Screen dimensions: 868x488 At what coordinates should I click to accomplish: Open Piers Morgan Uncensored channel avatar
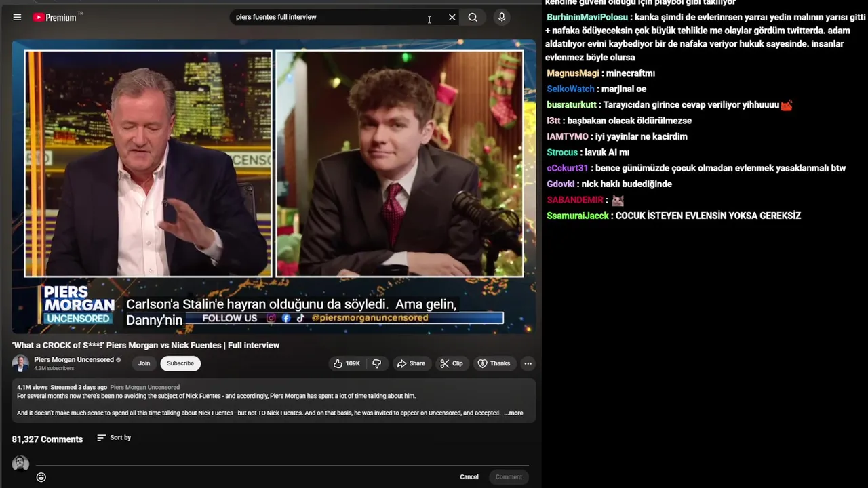pos(20,363)
